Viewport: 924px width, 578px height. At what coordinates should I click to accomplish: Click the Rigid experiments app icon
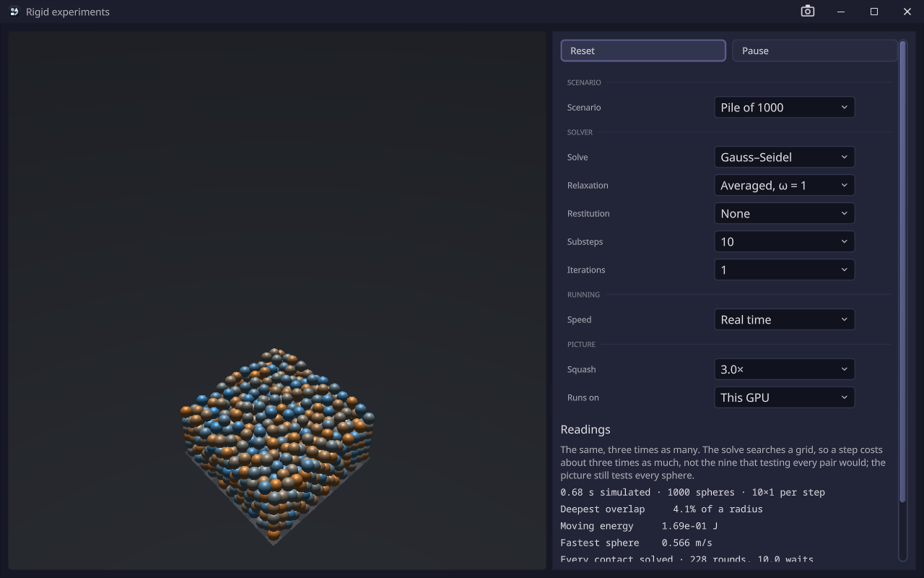pos(14,12)
